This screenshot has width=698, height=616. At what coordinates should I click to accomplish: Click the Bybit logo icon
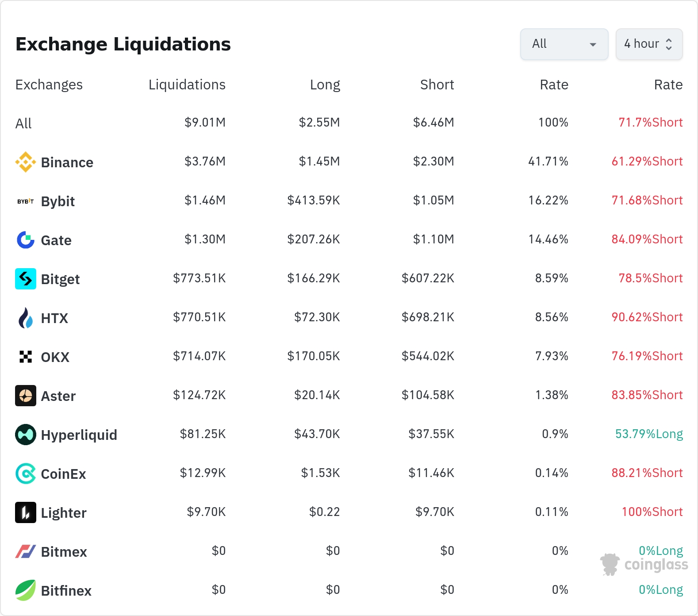pos(26,201)
